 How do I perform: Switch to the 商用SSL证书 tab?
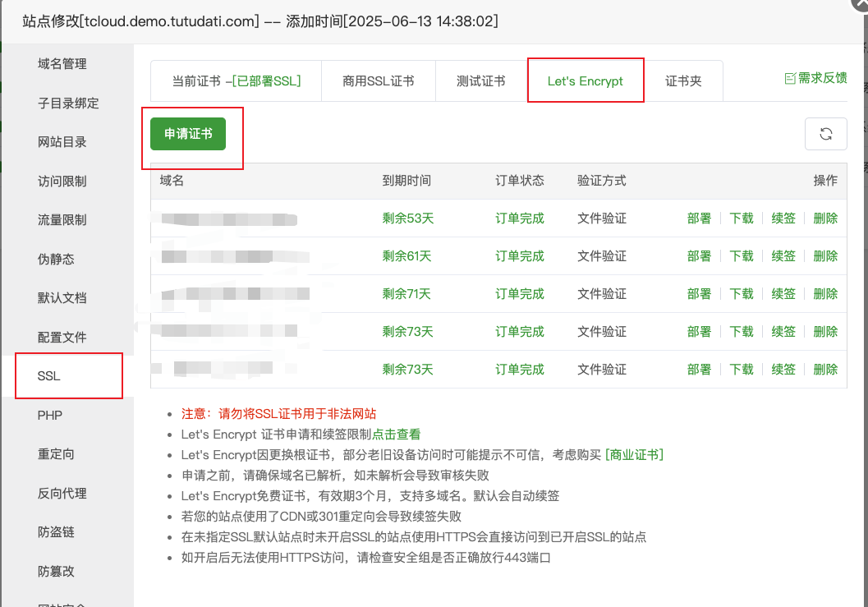pos(378,80)
